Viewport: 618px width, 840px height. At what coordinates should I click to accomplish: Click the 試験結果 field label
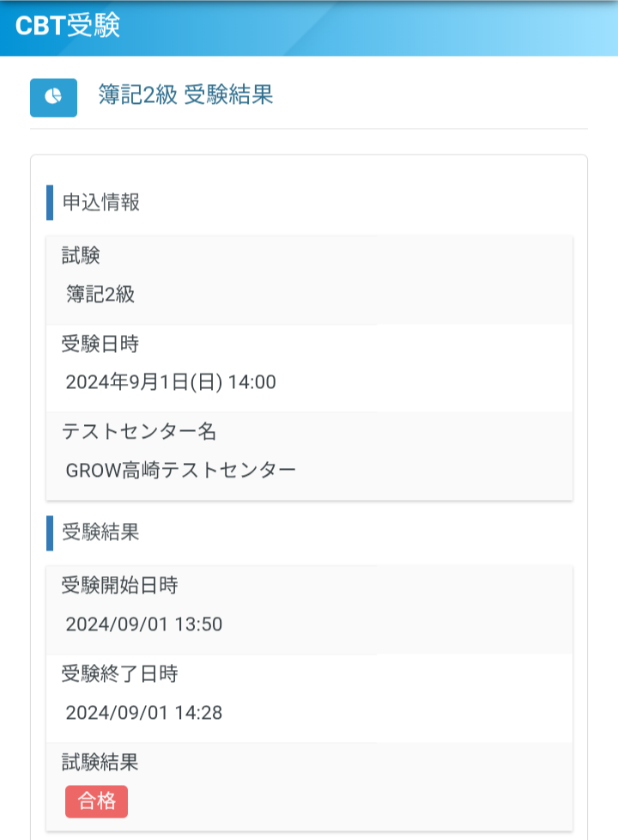click(100, 761)
